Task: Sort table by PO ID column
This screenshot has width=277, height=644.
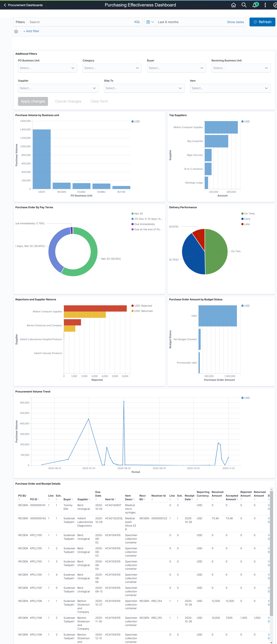Action: tap(35, 499)
